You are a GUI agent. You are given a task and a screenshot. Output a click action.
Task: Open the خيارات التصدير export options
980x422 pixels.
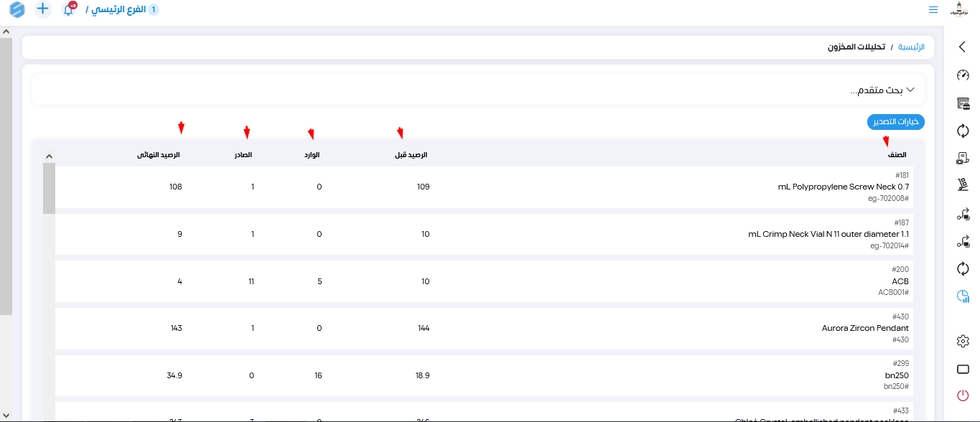point(895,122)
